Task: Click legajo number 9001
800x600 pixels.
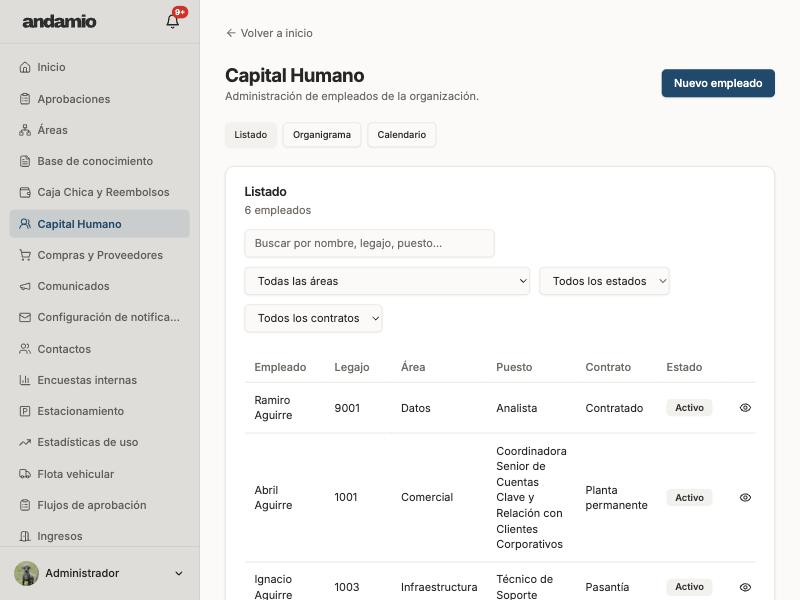Action: coord(347,408)
